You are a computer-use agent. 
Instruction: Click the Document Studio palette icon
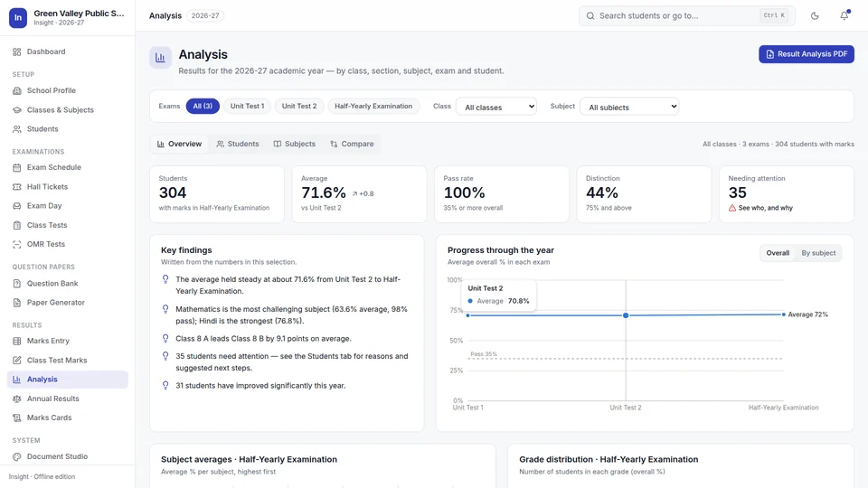[16, 457]
